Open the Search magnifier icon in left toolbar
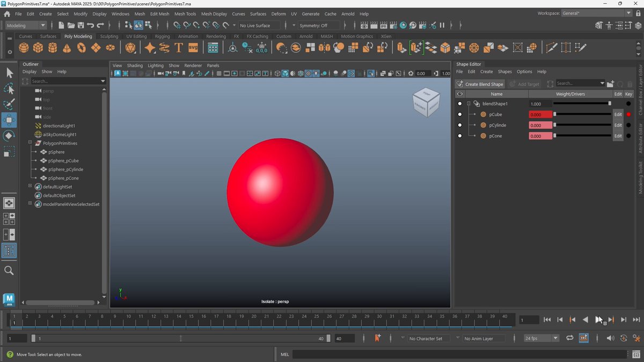The height and width of the screenshot is (362, 644). tap(9, 270)
